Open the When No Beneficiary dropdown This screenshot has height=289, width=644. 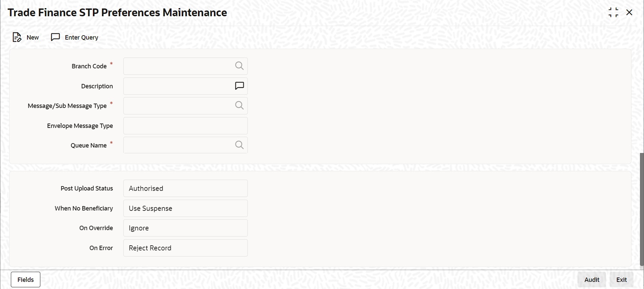click(185, 208)
